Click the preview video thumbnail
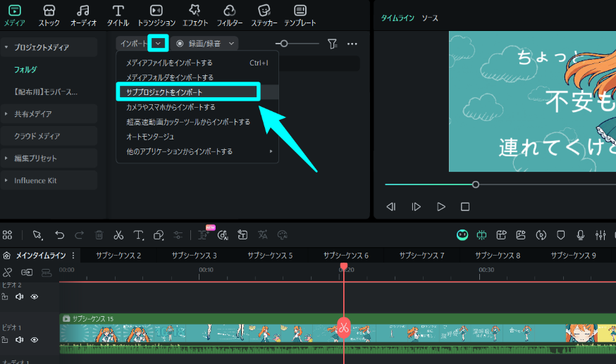Image resolution: width=616 pixels, height=364 pixels. [x=532, y=101]
